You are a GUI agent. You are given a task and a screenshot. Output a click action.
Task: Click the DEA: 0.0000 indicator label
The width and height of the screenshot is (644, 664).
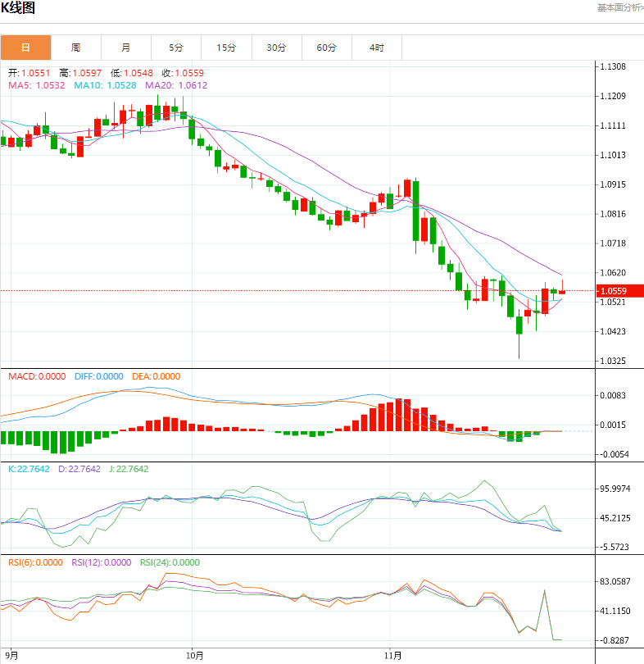(x=156, y=376)
